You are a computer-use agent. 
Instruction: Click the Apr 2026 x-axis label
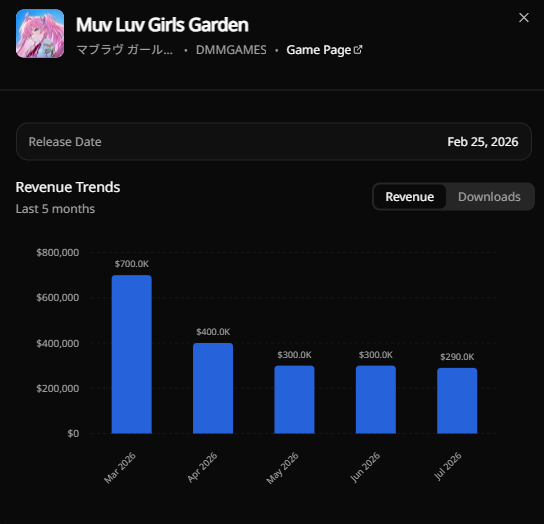click(202, 467)
